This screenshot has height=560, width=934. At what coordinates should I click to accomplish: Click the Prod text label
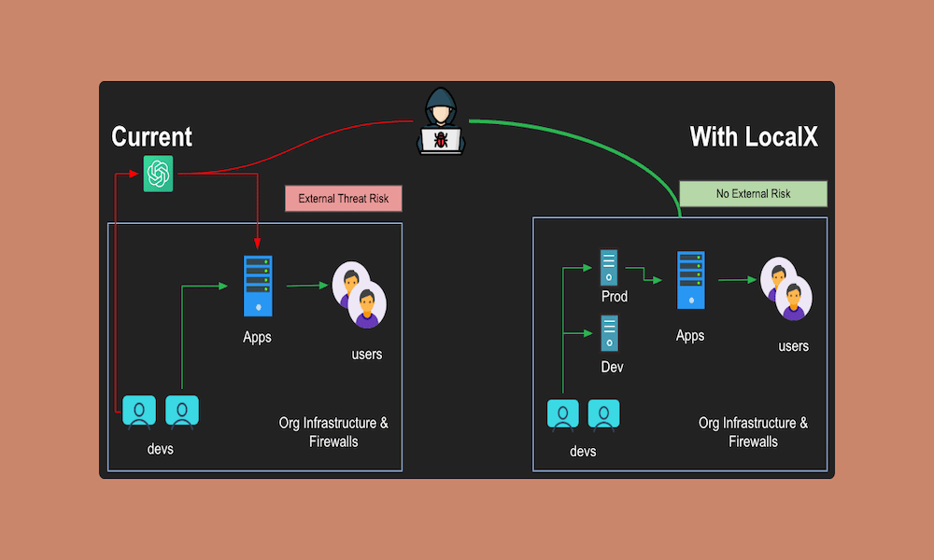614,297
